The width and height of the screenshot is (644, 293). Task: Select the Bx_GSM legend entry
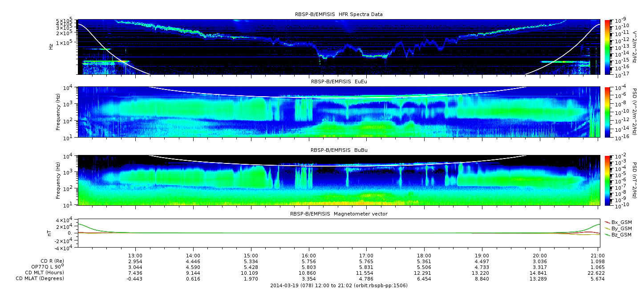click(621, 222)
